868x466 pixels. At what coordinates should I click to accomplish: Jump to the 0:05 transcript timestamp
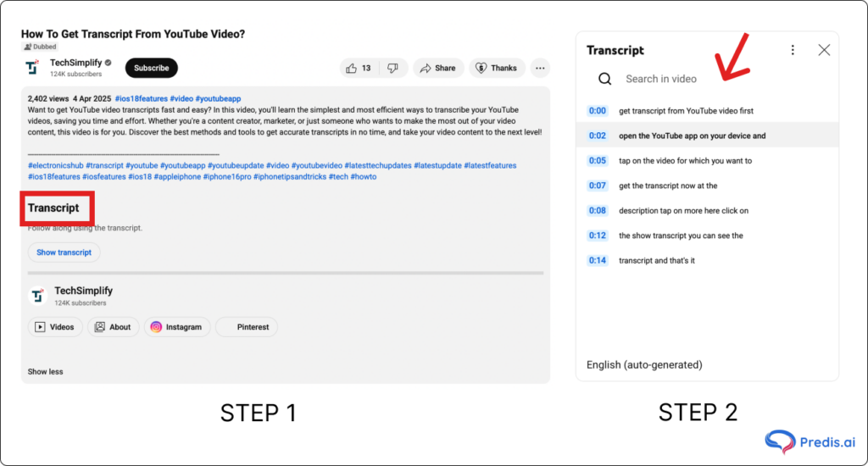[598, 161]
